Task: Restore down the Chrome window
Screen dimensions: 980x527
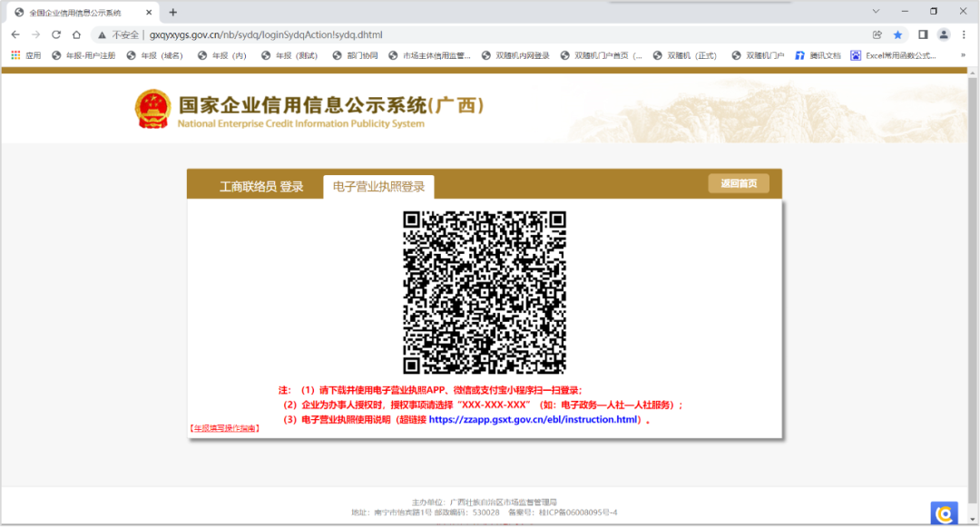Action: 934,11
